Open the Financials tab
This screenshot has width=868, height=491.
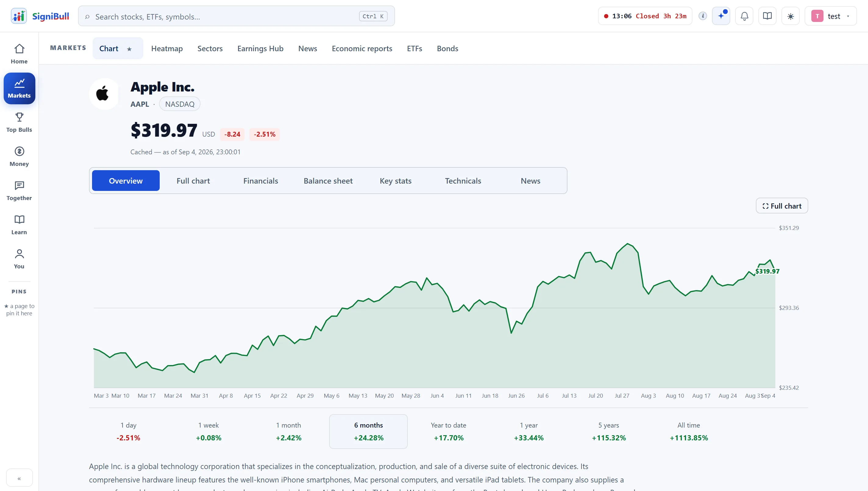(261, 181)
